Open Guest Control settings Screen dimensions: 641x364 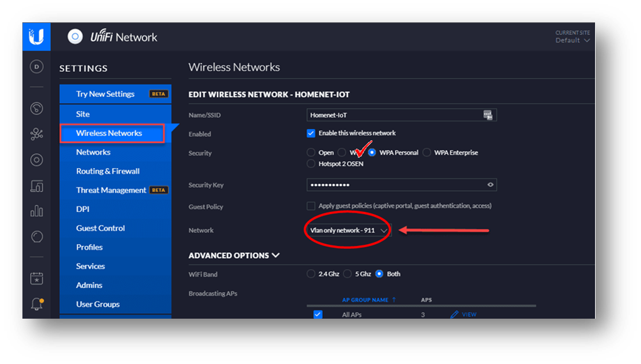(115, 228)
